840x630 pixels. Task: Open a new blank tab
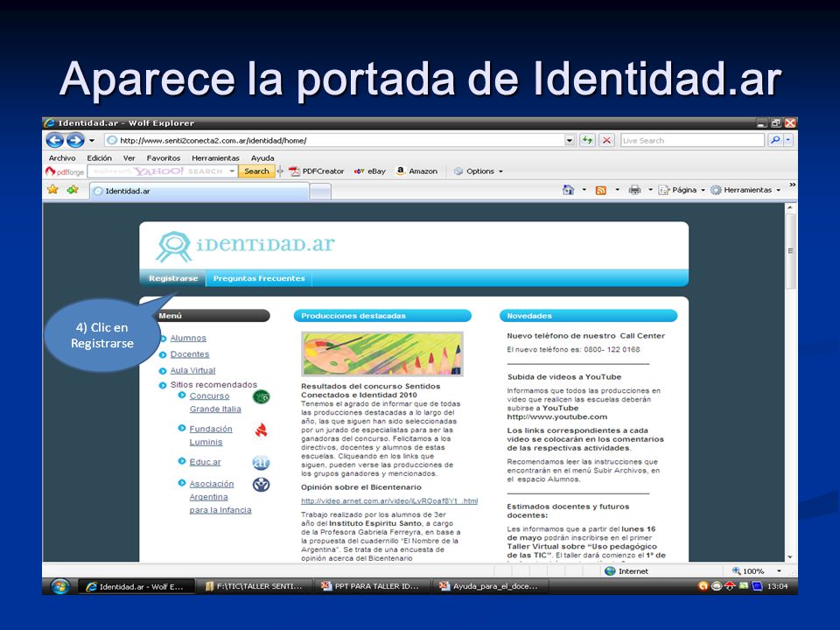point(320,192)
